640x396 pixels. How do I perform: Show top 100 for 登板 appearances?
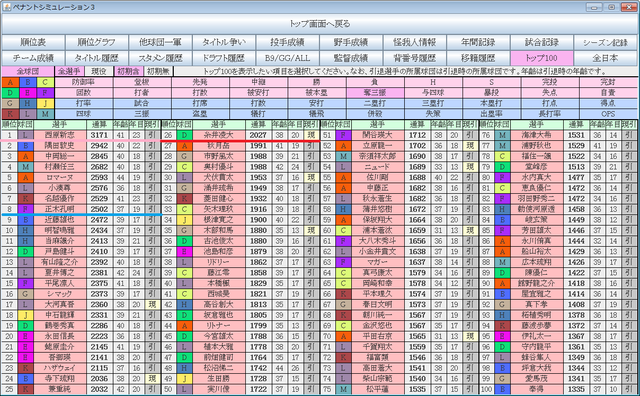pos(142,82)
